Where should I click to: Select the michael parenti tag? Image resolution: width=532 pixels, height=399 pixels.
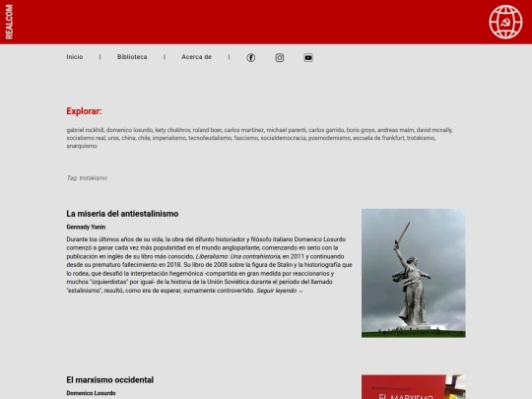(286, 130)
